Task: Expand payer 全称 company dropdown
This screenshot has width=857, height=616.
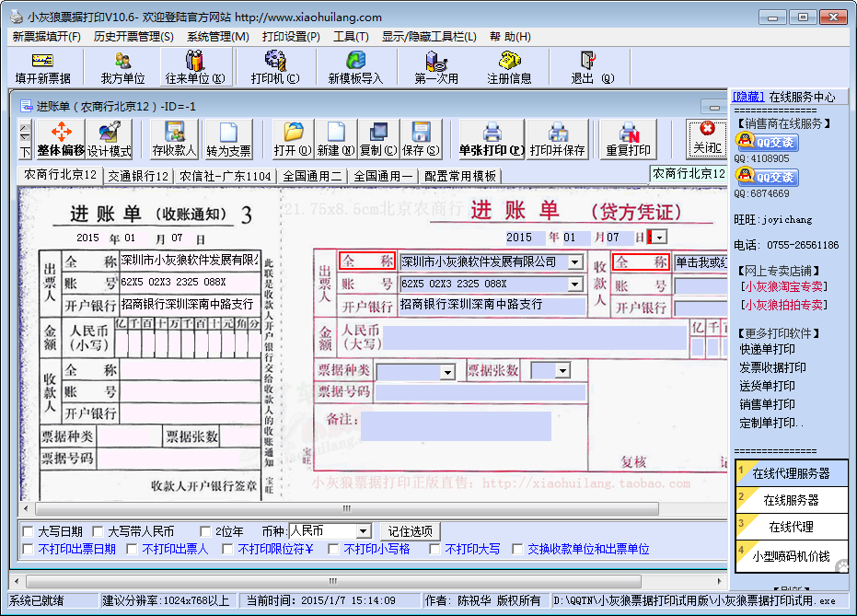Action: click(574, 262)
